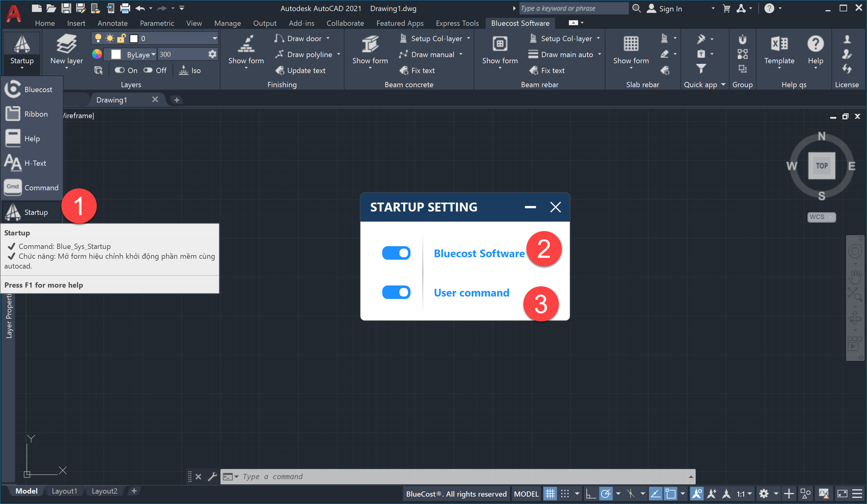Toggle grid display in status bar

[550, 493]
